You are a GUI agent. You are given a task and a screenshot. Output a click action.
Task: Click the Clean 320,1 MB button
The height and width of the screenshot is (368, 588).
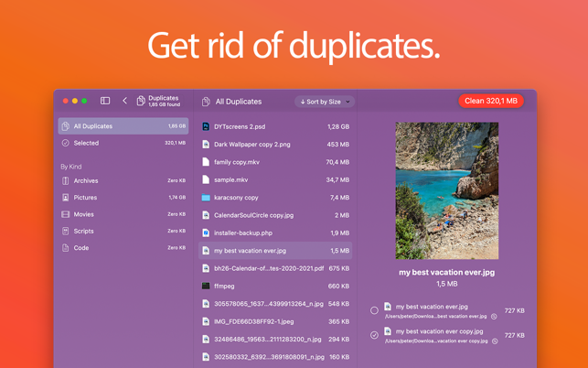[491, 101]
